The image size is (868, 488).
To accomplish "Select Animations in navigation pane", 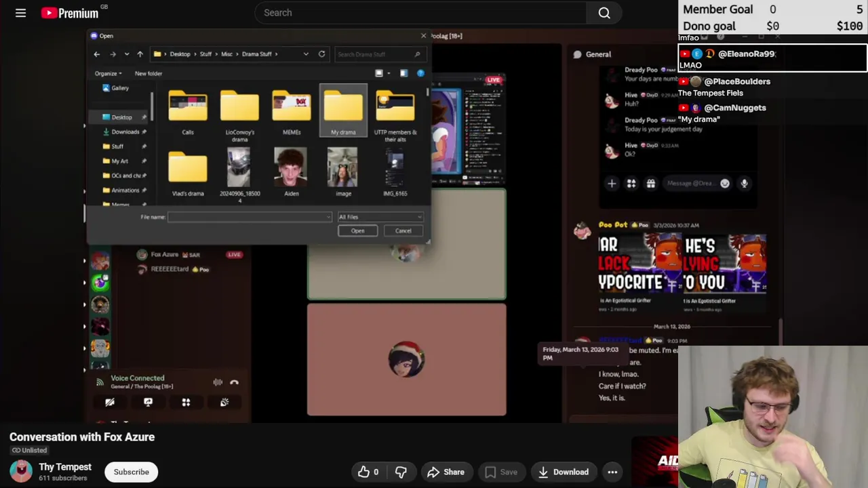I will (125, 190).
